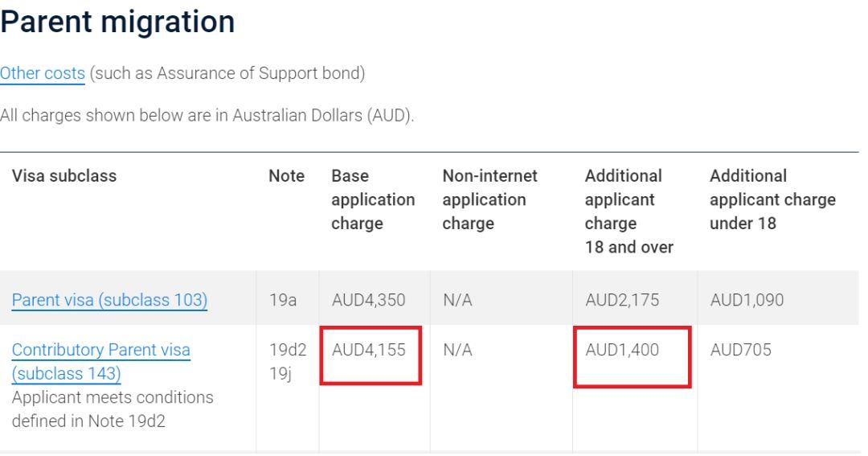
Task: Click the Note column header
Action: pos(287,175)
